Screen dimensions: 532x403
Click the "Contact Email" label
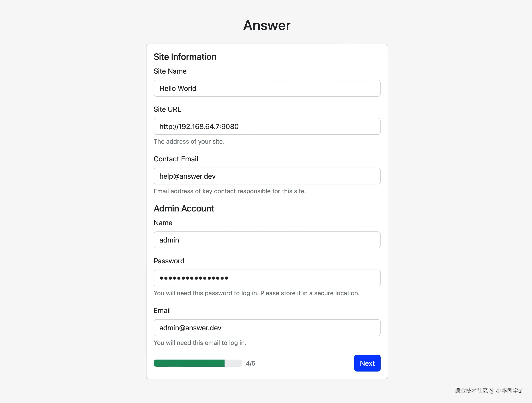pyautogui.click(x=176, y=159)
